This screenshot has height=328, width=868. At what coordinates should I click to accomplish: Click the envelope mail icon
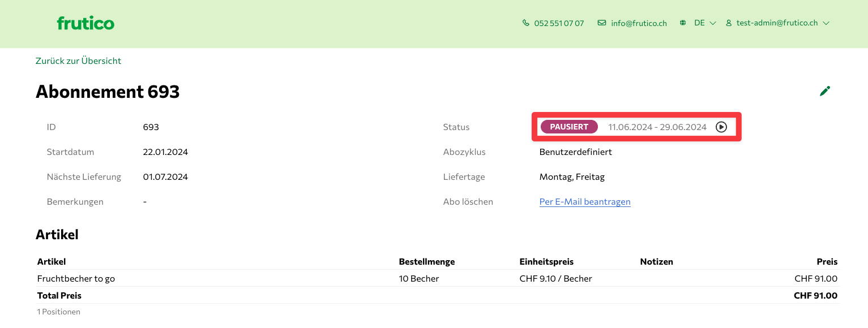click(x=602, y=23)
